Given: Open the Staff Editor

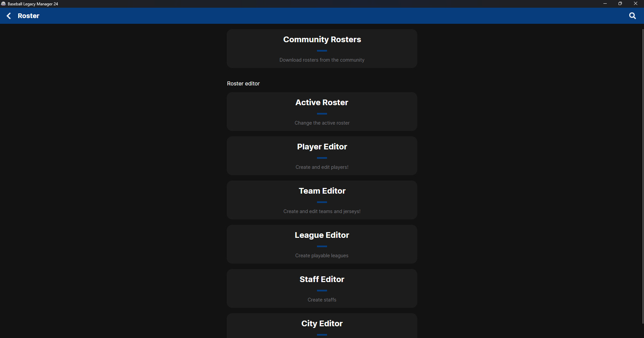Looking at the screenshot, I should (x=322, y=288).
